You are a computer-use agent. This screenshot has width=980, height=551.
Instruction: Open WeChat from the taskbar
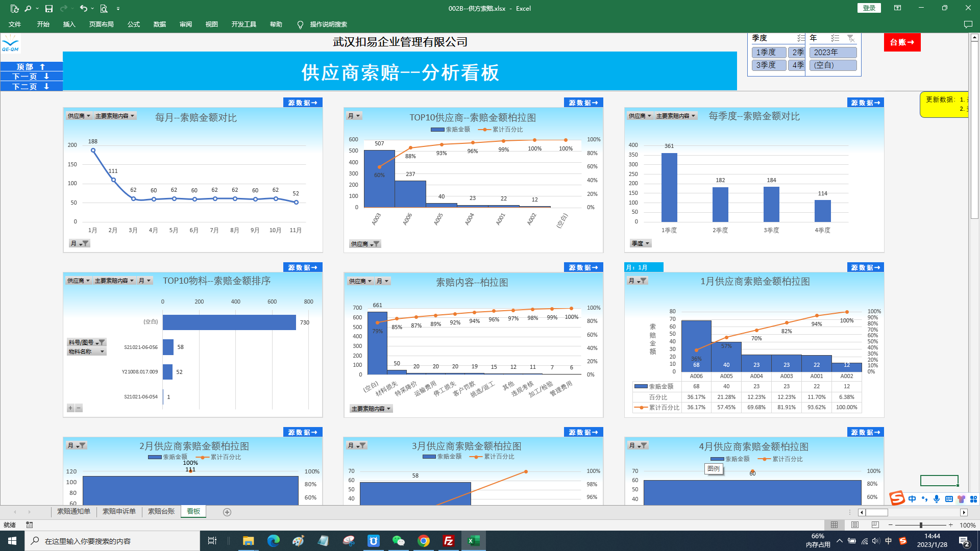point(398,541)
